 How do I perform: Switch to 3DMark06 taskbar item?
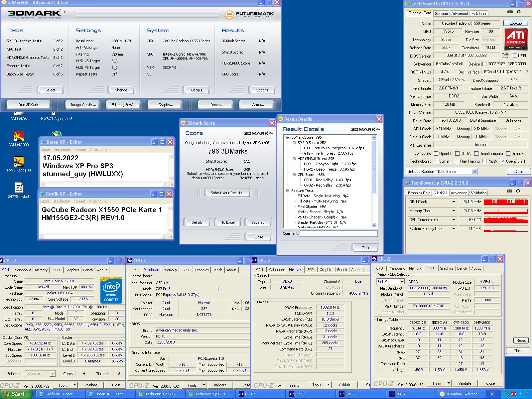pyautogui.click(x=461, y=394)
